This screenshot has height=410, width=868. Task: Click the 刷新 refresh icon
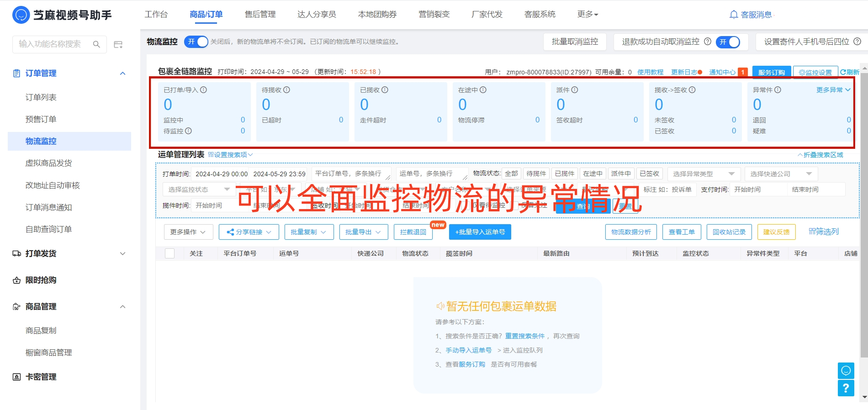pyautogui.click(x=843, y=72)
